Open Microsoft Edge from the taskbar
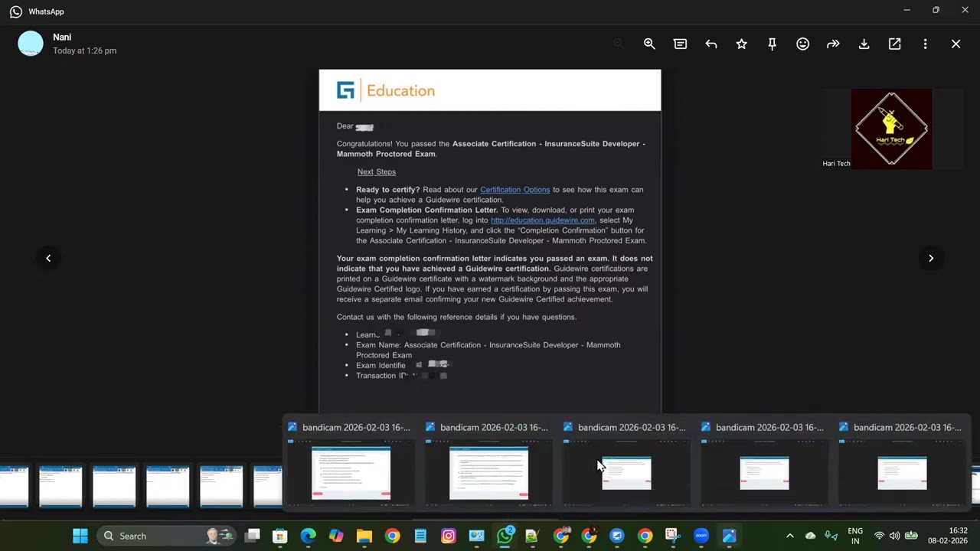Image resolution: width=980 pixels, height=551 pixels. tap(308, 536)
